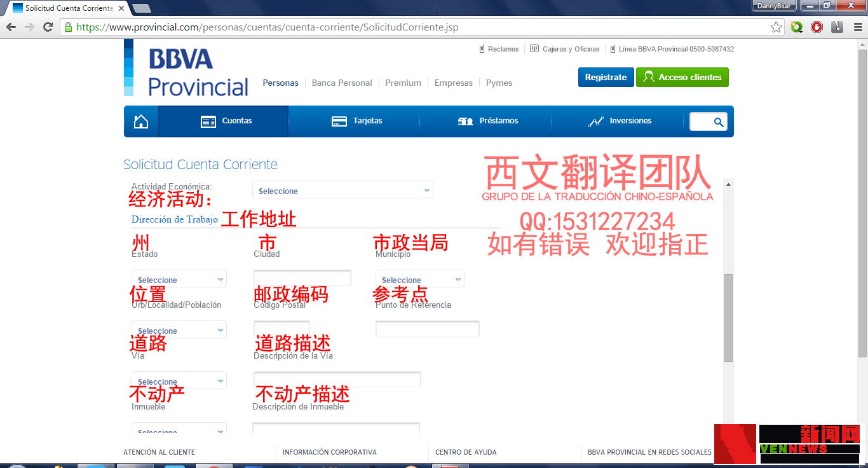The width and height of the screenshot is (868, 468).
Task: Click the Dirección de Trabajo heading
Action: coord(175,219)
